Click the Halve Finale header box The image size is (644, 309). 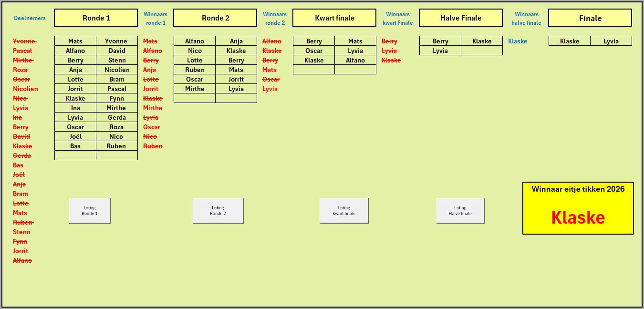click(460, 18)
